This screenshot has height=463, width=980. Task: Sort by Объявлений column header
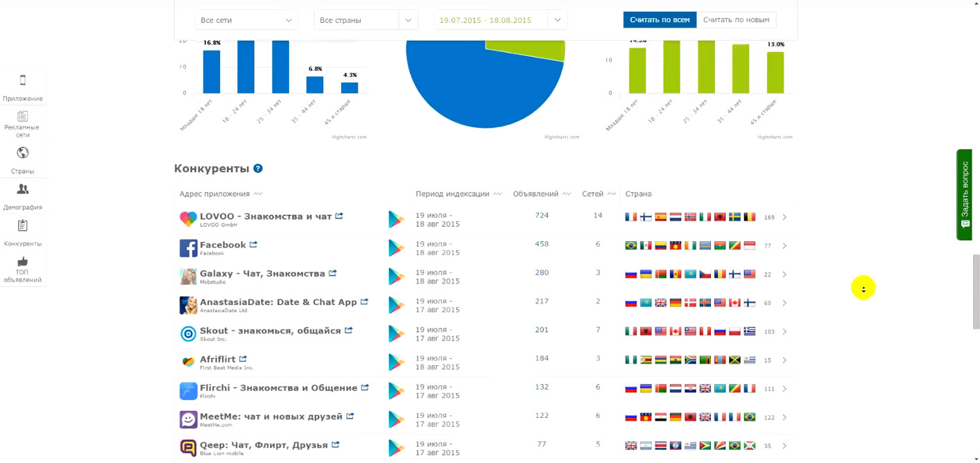[x=541, y=194]
